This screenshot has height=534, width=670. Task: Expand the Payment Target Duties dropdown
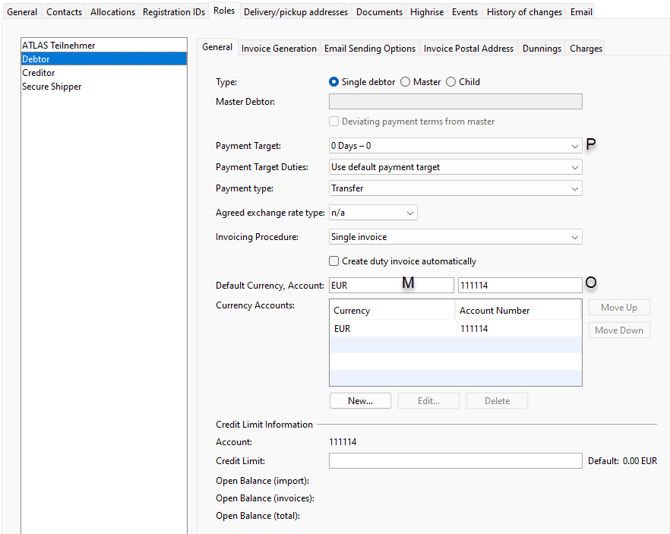click(574, 167)
